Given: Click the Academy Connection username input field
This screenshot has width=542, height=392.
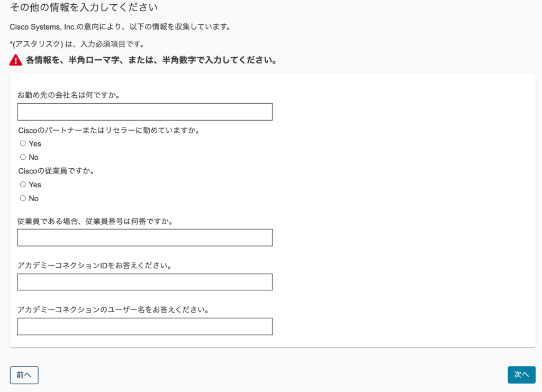Looking at the screenshot, I should click(x=145, y=326).
